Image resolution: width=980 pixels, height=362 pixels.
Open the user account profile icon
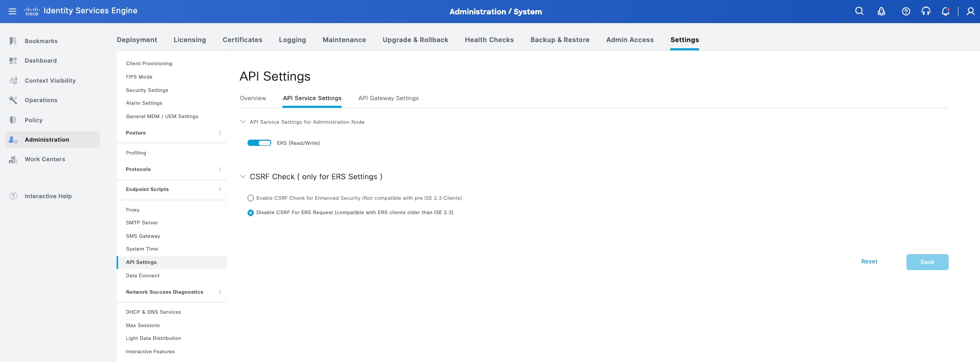click(x=971, y=11)
